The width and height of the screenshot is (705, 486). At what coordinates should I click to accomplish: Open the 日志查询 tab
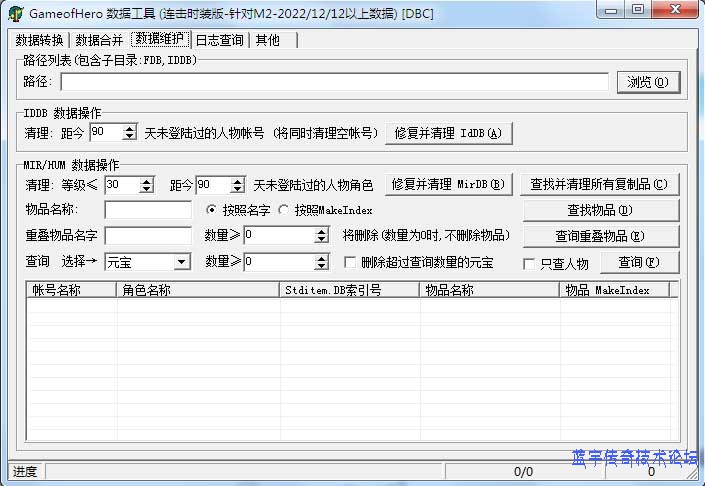tap(219, 40)
